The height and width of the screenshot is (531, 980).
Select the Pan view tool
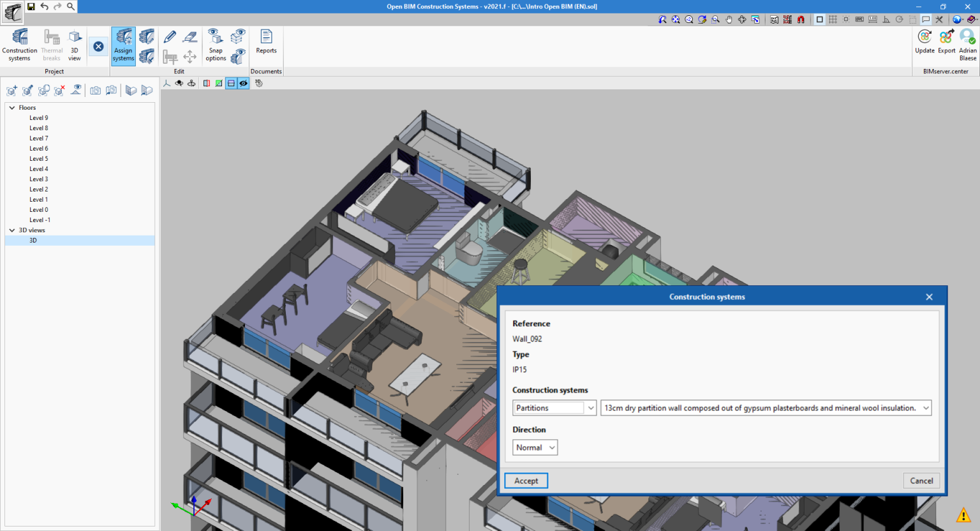click(729, 20)
